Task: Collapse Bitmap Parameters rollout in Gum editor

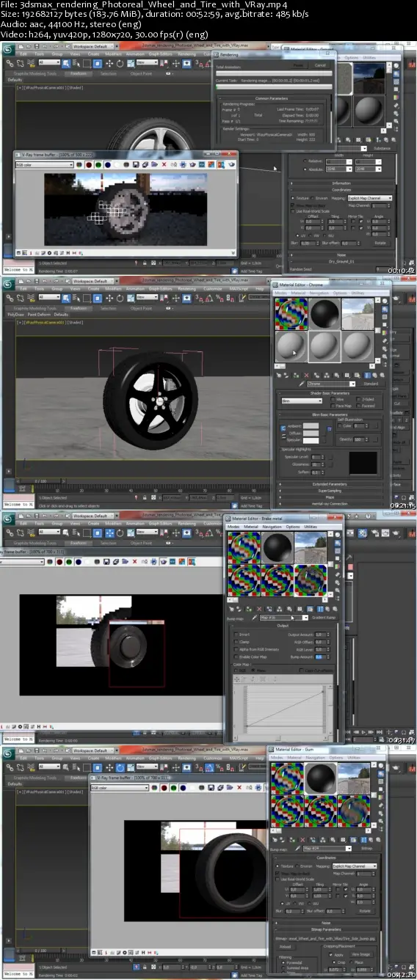Action: click(x=326, y=929)
